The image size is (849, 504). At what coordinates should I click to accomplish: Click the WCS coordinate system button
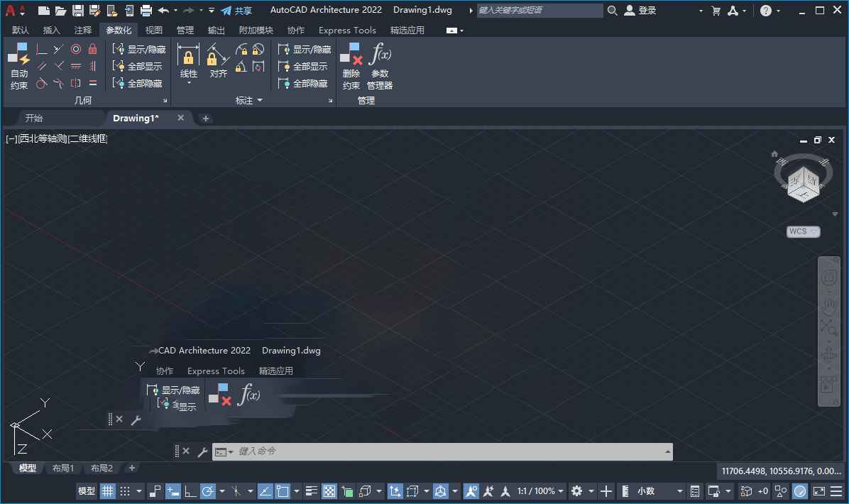(803, 231)
